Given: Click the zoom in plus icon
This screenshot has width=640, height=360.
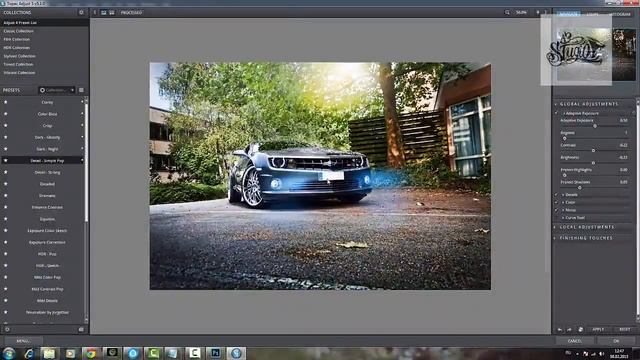Looking at the screenshot, I should (538, 13).
